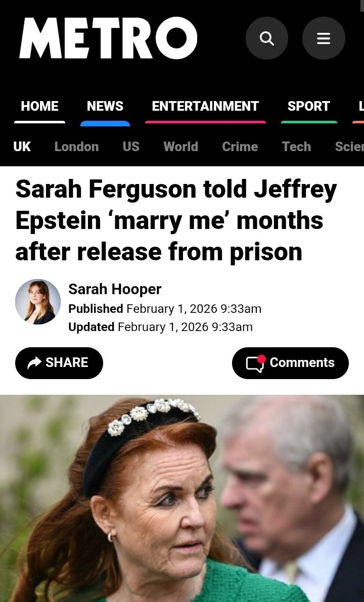Open Sarah Hooper's author avatar
The height and width of the screenshot is (602, 364).
tap(37, 302)
